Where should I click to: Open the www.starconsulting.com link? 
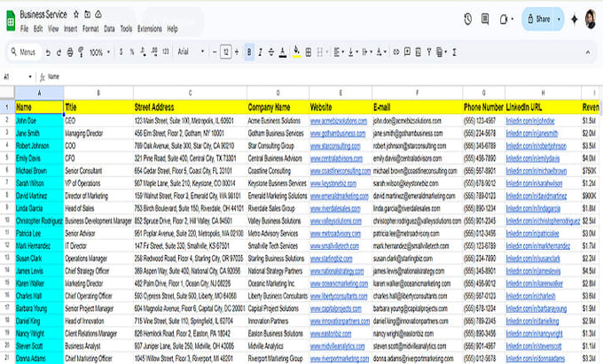coord(335,146)
